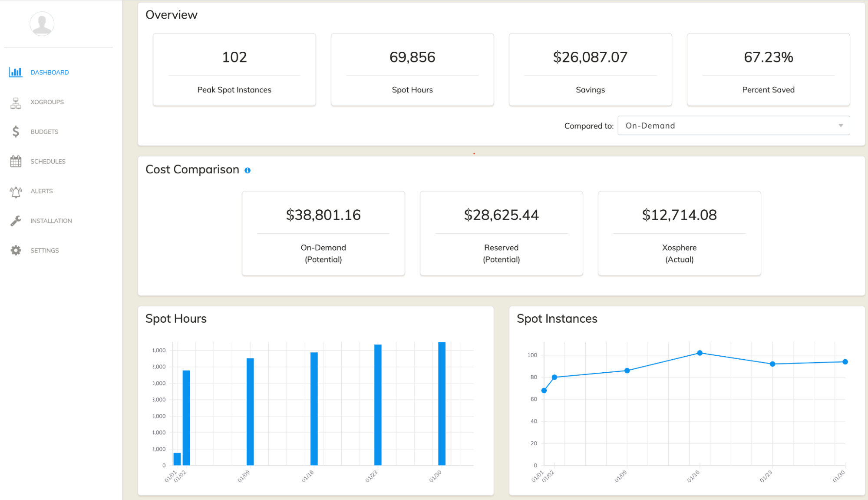Click the Dashboard bar chart icon

16,72
